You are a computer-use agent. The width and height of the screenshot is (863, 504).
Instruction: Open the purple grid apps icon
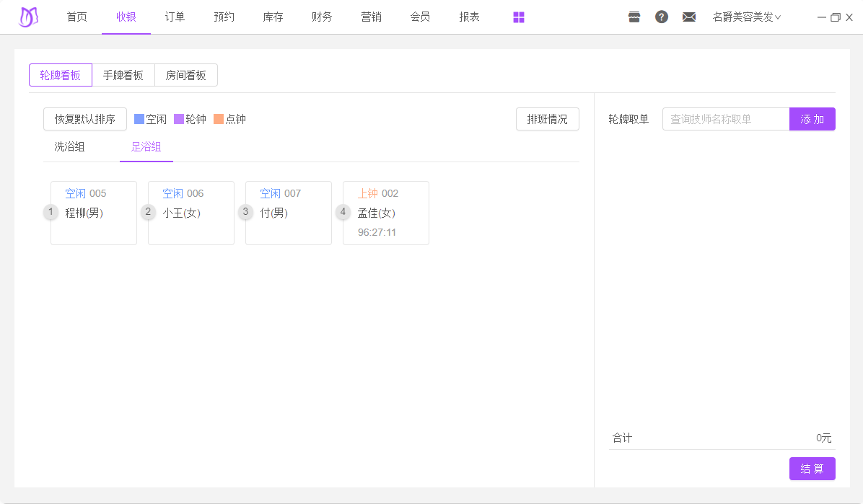(519, 17)
